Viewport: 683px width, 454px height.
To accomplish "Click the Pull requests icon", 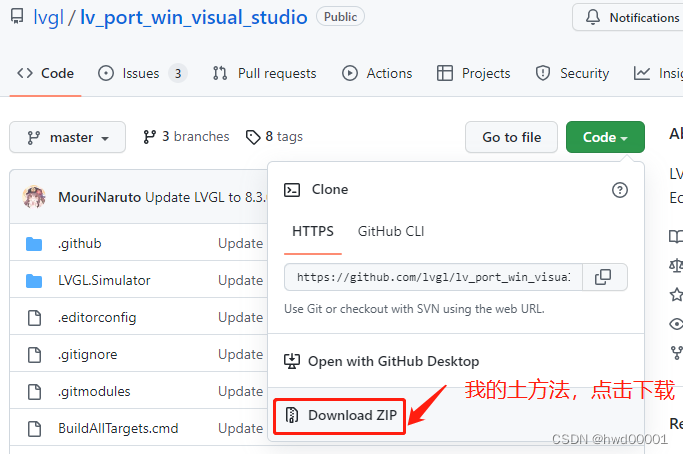I will pyautogui.click(x=220, y=73).
